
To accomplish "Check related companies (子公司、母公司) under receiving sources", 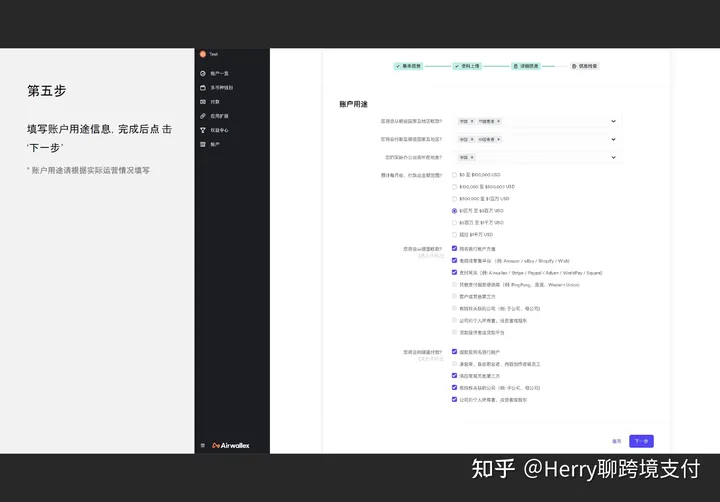I will point(454,308).
